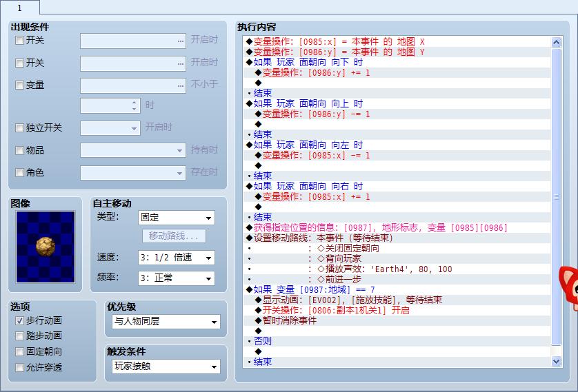Click scrollbar up arrow in 执行内容
Screen dimensions: 578x392
click(x=556, y=42)
